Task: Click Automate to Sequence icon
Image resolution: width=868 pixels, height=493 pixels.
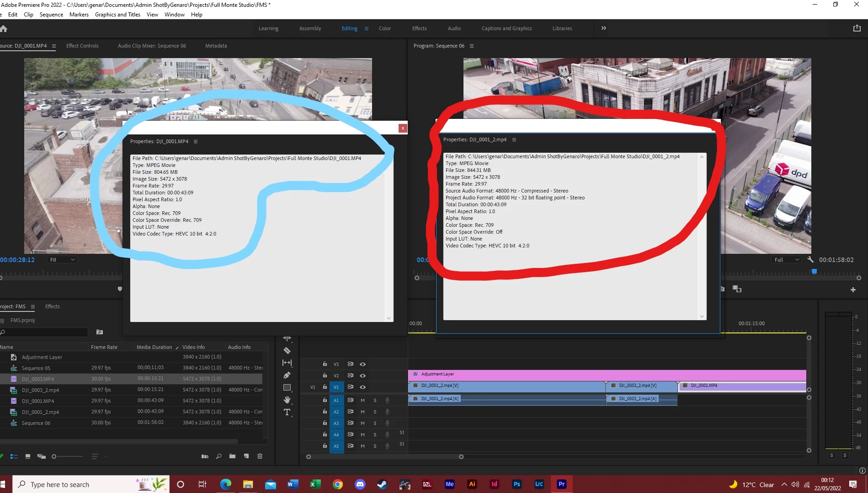Action: click(205, 456)
